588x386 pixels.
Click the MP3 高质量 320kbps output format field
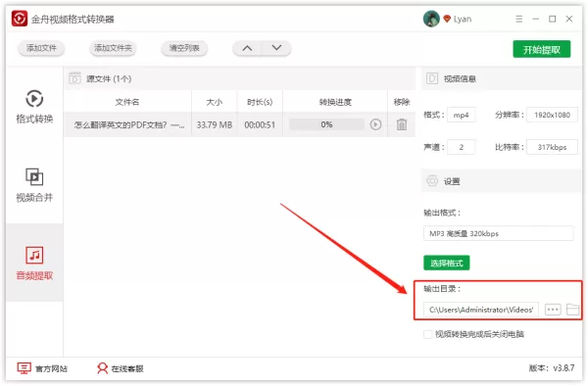coord(499,233)
